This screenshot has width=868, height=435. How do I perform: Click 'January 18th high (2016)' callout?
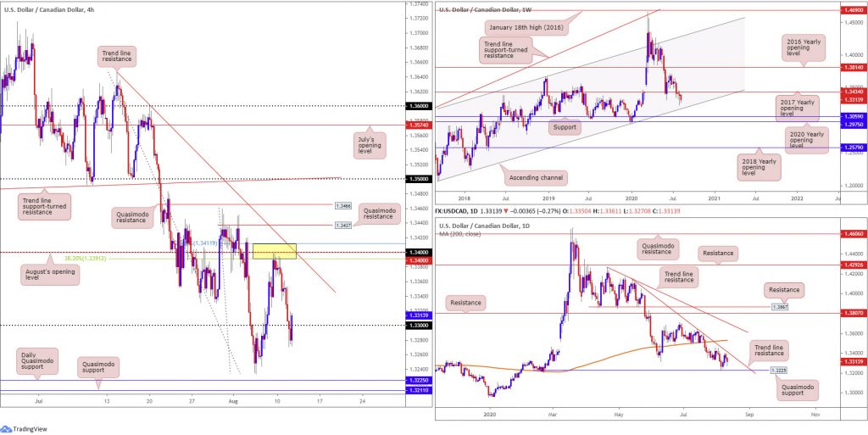pos(526,26)
